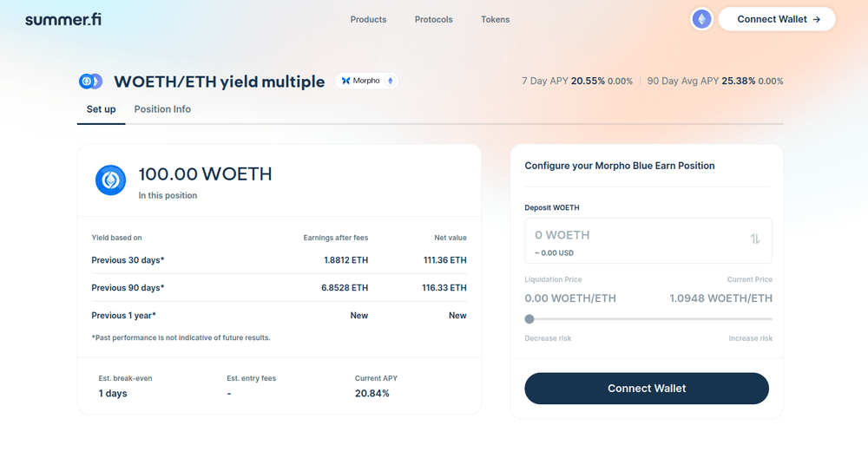
Task: Click the WOETH/ETH token pair icon
Action: [90, 82]
